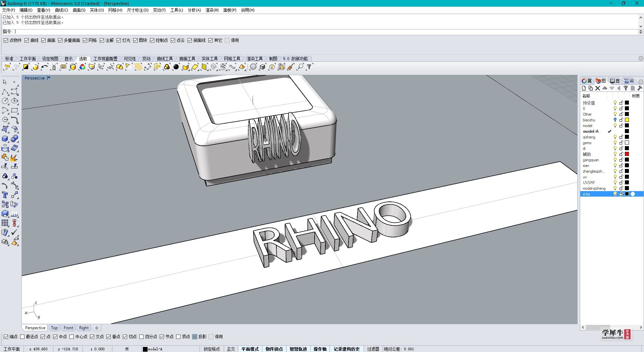Open layer tools hammer icon
This screenshot has height=352, width=644.
pyautogui.click(x=640, y=88)
